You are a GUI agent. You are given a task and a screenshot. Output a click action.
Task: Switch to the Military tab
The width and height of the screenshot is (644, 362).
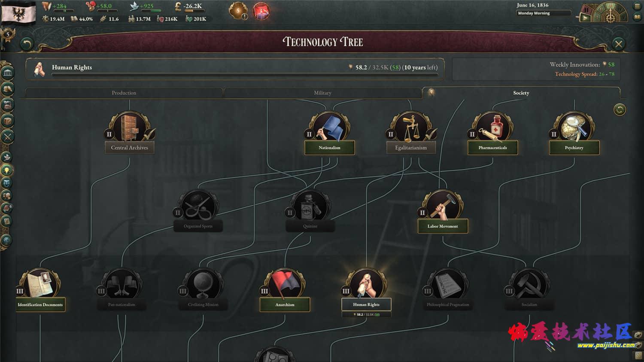click(x=322, y=93)
